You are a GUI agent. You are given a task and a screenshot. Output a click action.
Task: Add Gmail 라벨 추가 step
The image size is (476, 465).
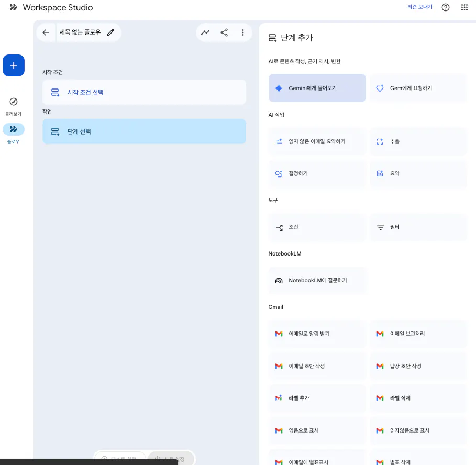coord(317,398)
